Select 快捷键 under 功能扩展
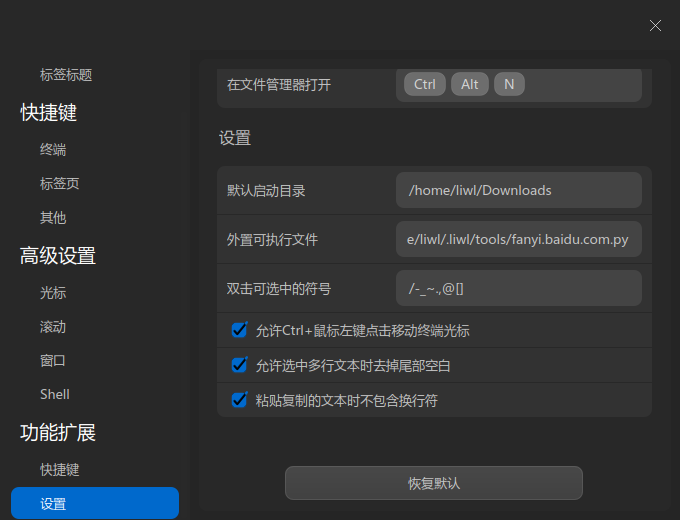This screenshot has width=680, height=520. [59, 470]
